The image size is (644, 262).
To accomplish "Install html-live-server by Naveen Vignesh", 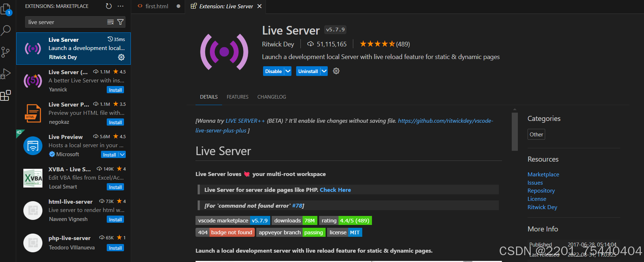I will (x=115, y=220).
